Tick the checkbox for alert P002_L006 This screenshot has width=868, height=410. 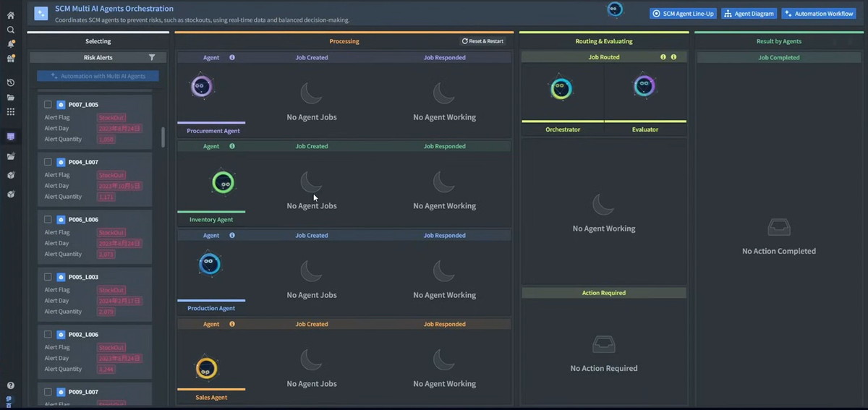[x=48, y=334]
